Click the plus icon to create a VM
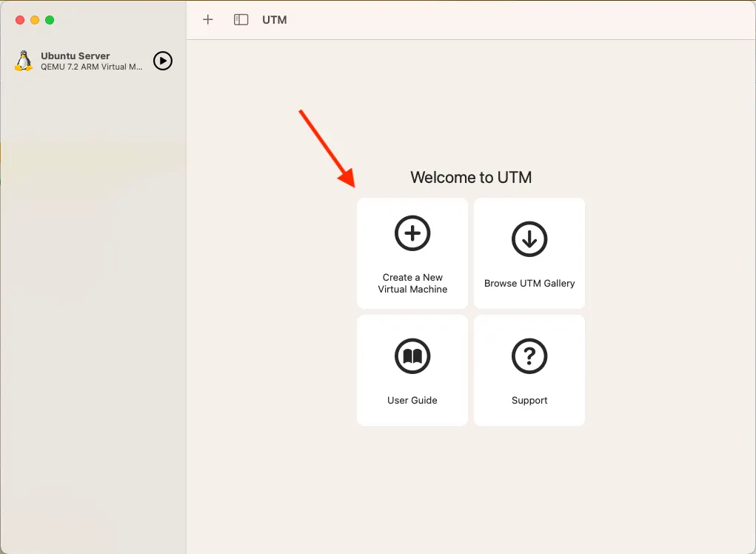Image resolution: width=756 pixels, height=554 pixels. click(x=207, y=20)
